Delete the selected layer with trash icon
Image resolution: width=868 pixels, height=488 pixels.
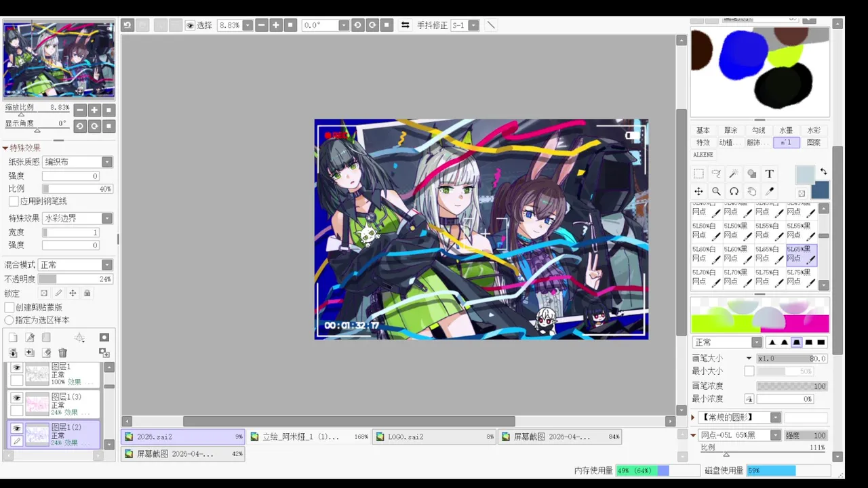point(63,353)
